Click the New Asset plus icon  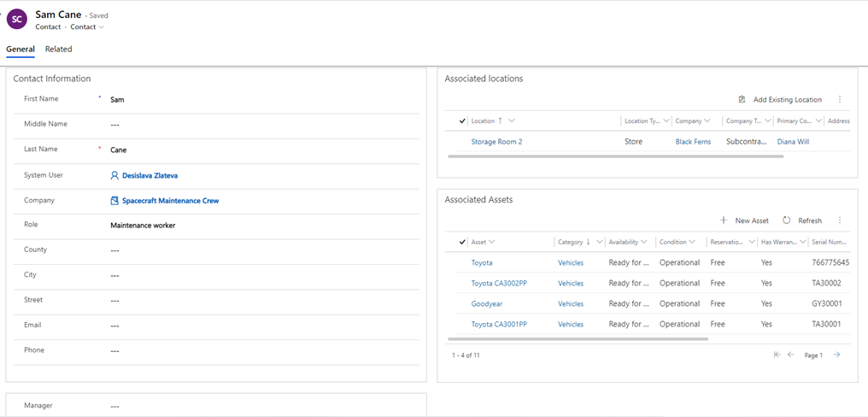pos(724,220)
